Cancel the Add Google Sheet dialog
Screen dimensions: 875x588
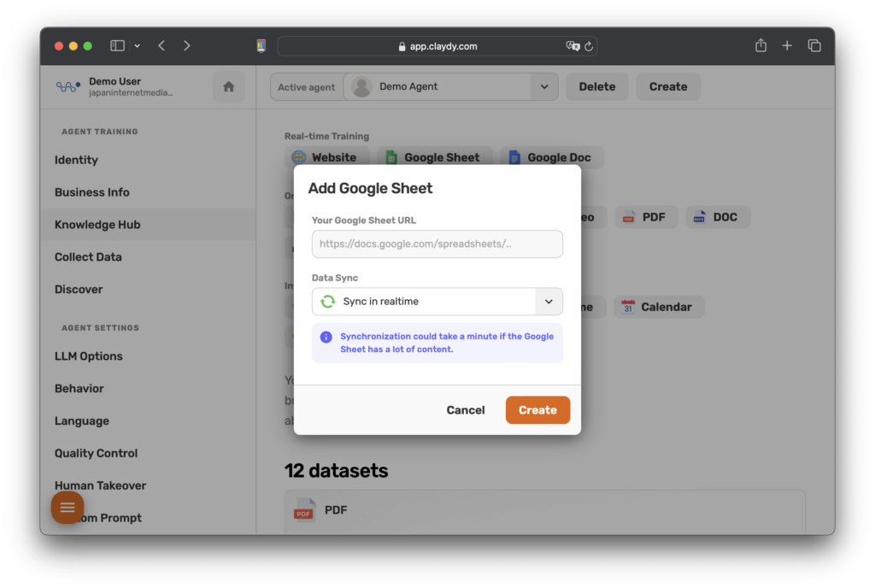point(466,410)
